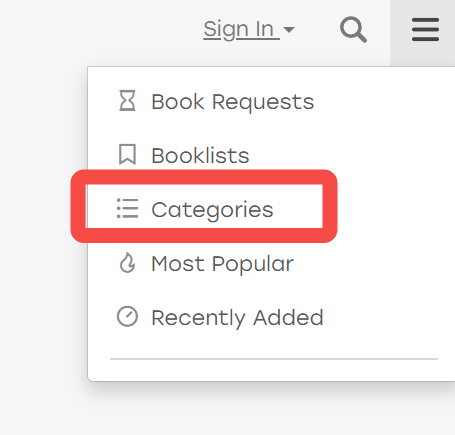Go to Most Popular books

pos(271,263)
